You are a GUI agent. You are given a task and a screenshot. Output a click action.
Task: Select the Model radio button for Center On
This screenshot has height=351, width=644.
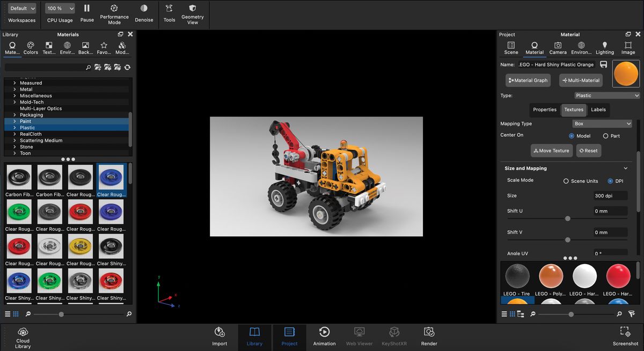(570, 136)
